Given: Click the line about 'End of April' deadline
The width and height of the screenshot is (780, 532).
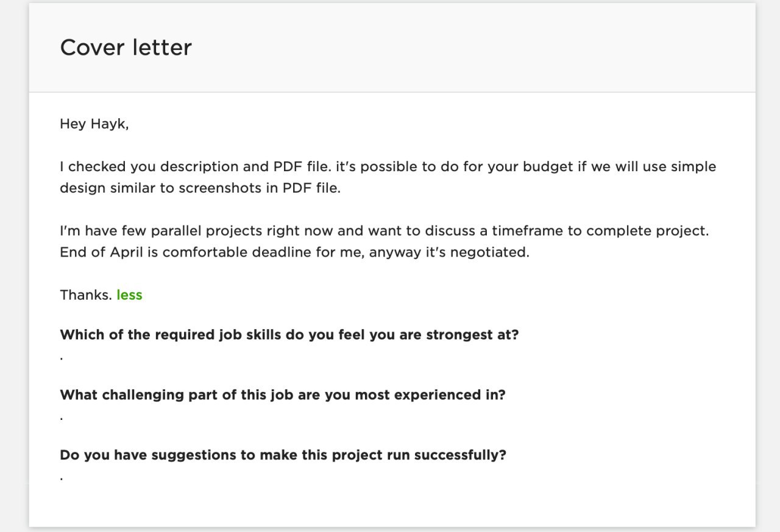Looking at the screenshot, I should point(294,252).
